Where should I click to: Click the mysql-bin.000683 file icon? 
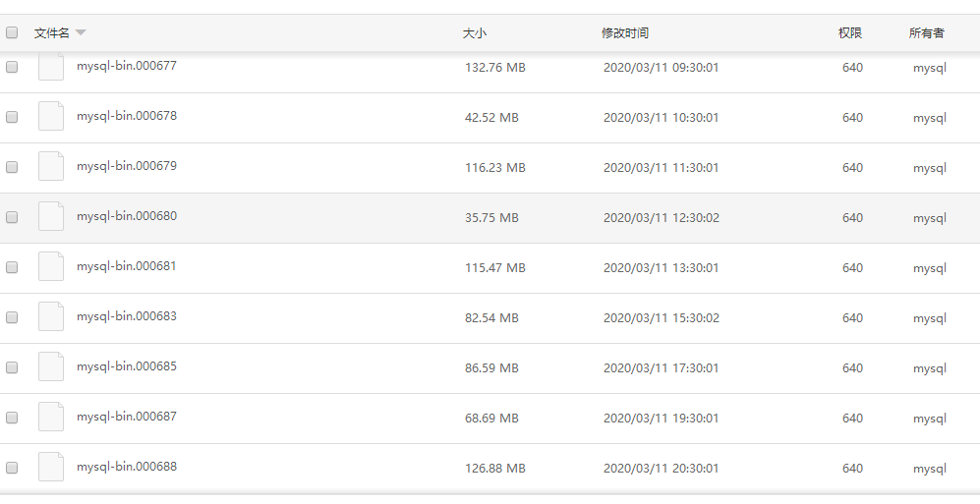point(51,316)
